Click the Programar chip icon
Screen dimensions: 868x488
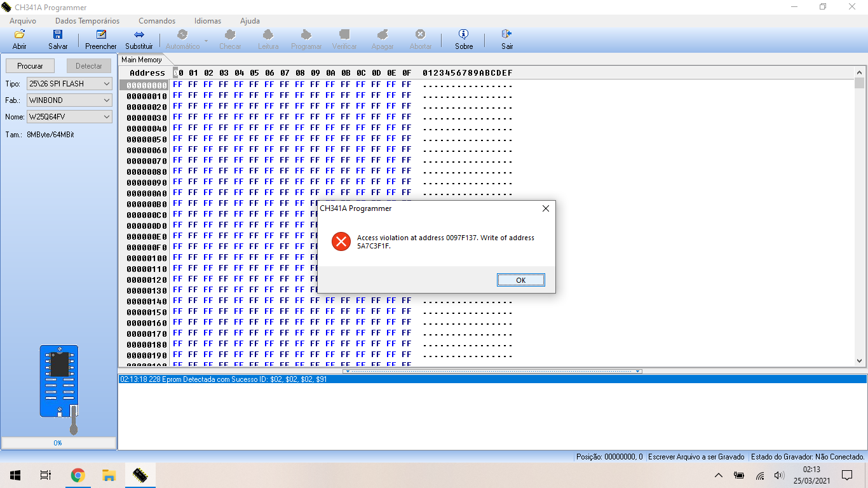pos(306,34)
